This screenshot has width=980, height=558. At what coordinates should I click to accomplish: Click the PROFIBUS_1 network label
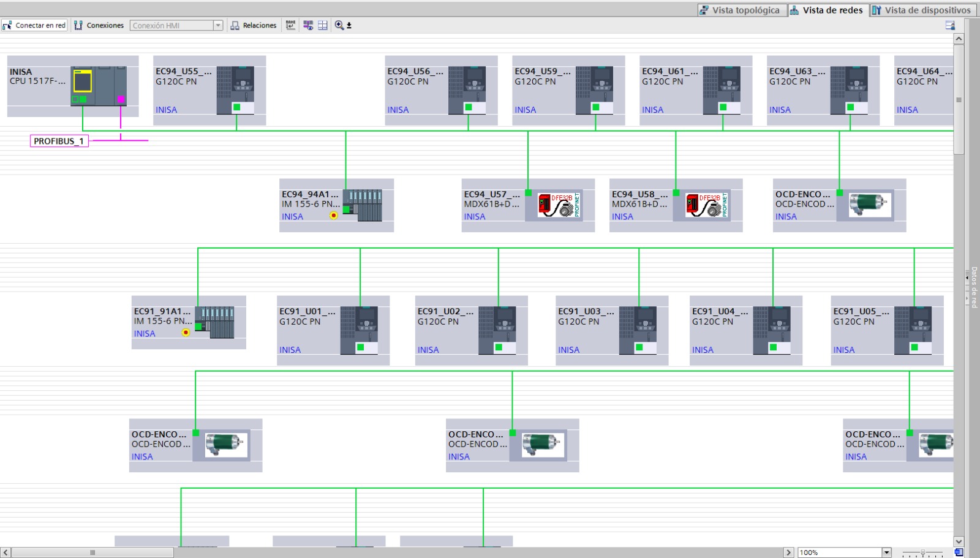[59, 141]
